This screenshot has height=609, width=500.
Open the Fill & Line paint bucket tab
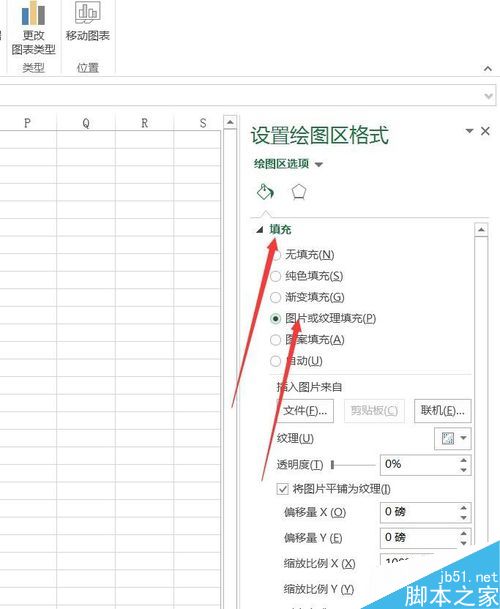pos(265,191)
